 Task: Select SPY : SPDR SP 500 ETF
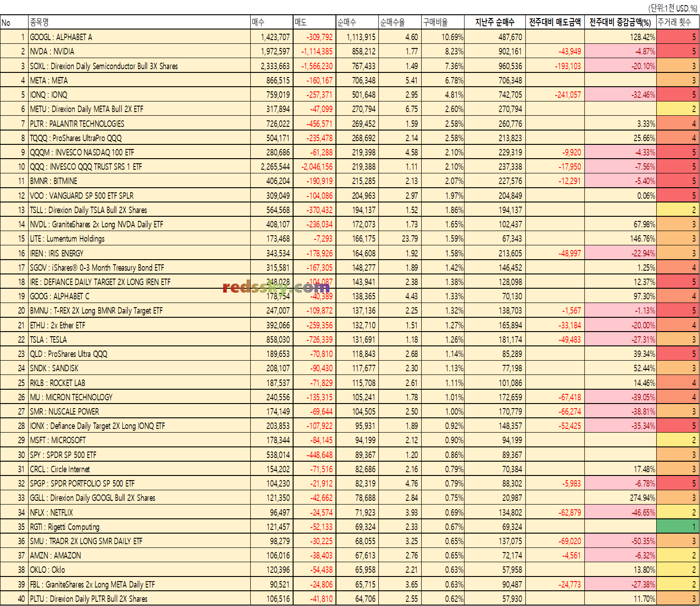[x=139, y=455]
